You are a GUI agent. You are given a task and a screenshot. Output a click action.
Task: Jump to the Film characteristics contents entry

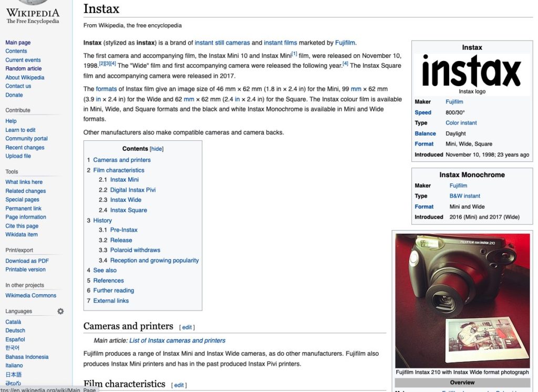[119, 170]
